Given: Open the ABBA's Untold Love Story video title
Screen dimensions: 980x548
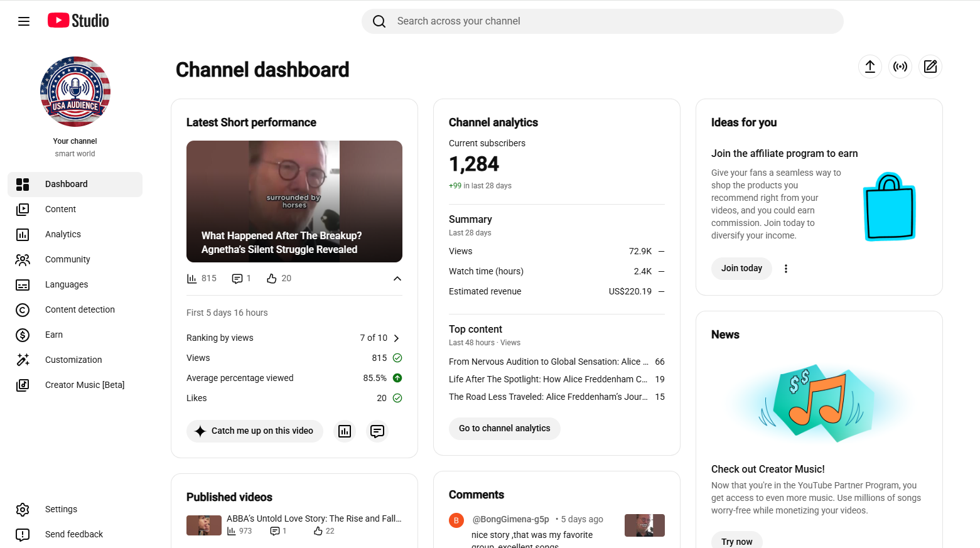Looking at the screenshot, I should pyautogui.click(x=314, y=519).
